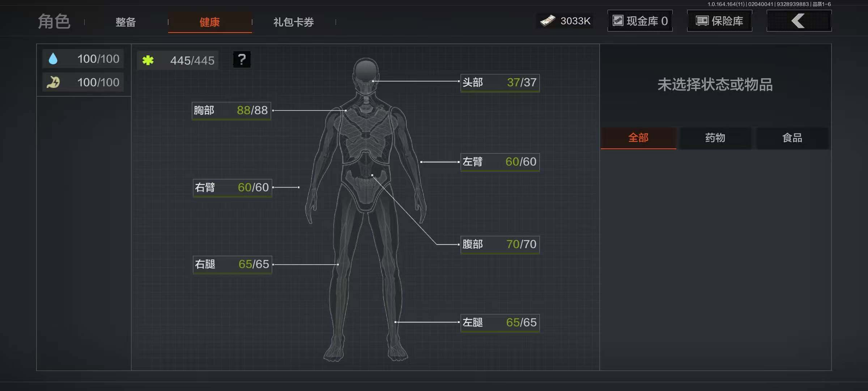Click the 右腿 65/65 status

click(232, 264)
